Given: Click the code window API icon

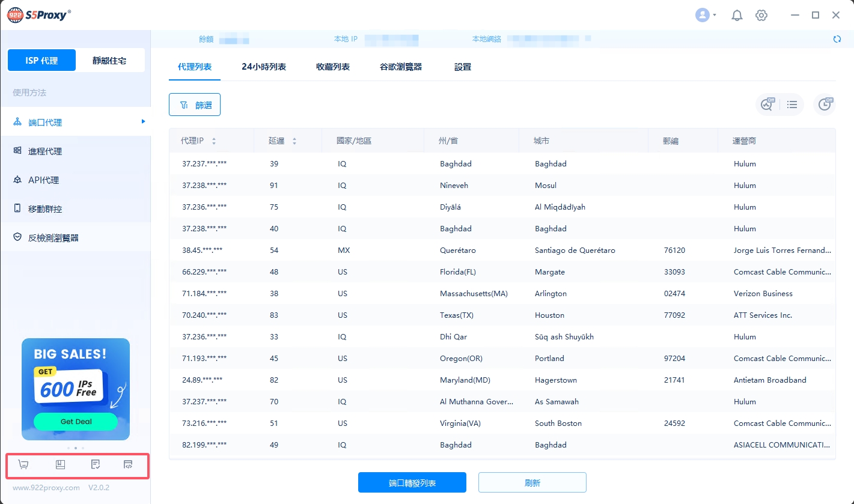Looking at the screenshot, I should pos(128,464).
